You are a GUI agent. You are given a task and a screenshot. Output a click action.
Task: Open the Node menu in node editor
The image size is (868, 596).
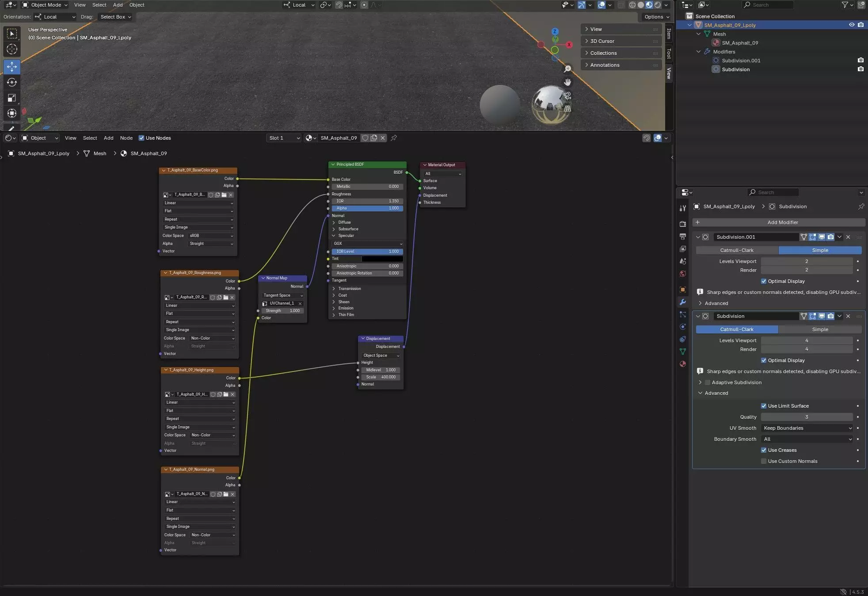pyautogui.click(x=126, y=138)
